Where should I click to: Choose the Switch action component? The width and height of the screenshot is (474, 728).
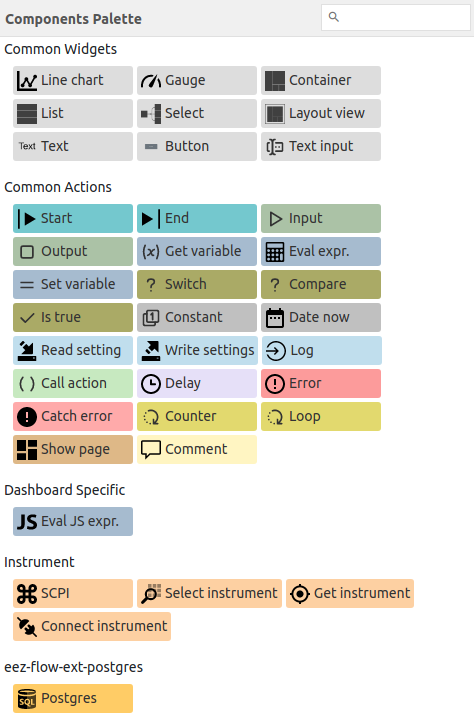197,285
